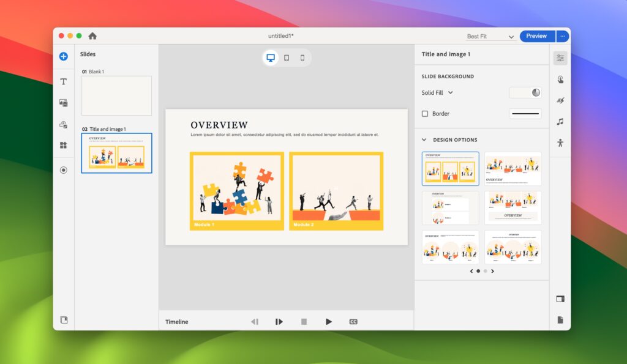The width and height of the screenshot is (627, 364).
Task: Open the Animations panel icon
Action: click(x=560, y=100)
